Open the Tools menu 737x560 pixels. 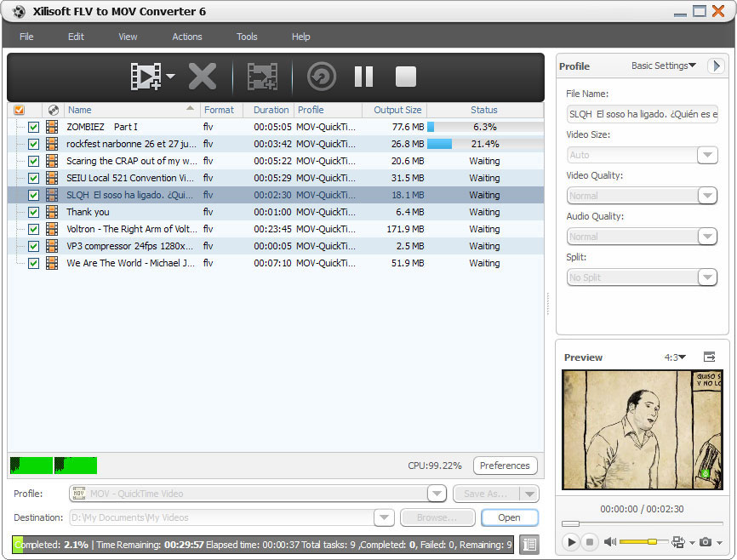pos(247,37)
